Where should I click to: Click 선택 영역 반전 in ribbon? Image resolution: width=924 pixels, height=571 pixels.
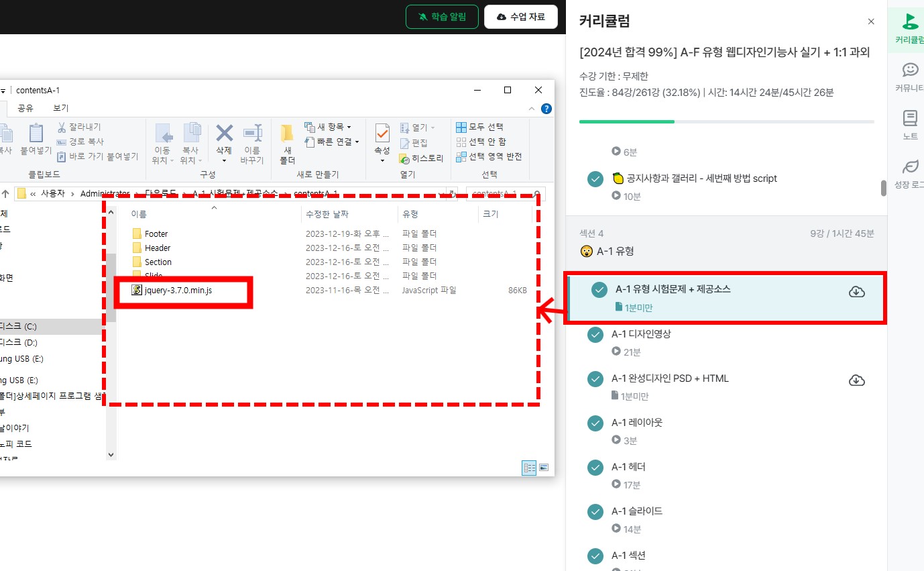[489, 156]
